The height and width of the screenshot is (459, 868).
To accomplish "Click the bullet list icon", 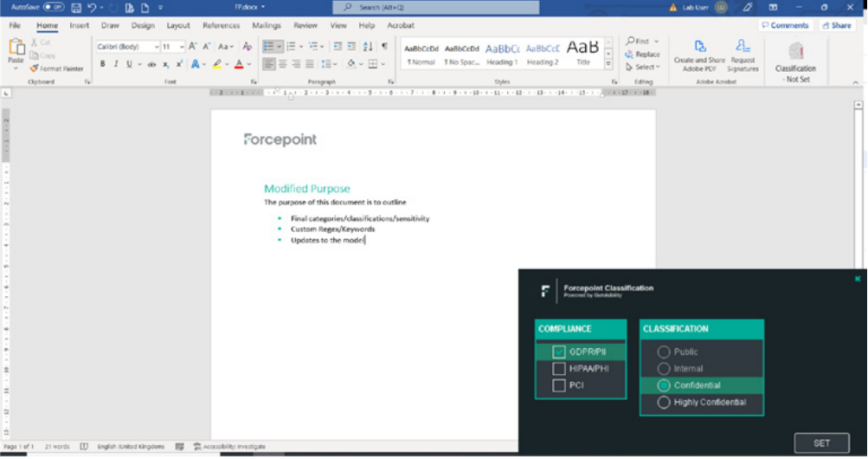I will click(x=268, y=47).
